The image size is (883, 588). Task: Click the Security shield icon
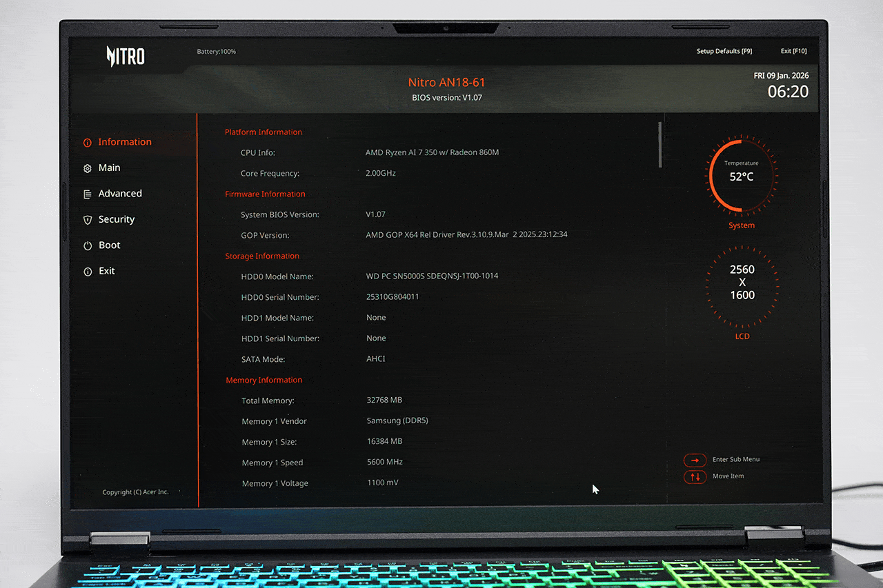[87, 219]
